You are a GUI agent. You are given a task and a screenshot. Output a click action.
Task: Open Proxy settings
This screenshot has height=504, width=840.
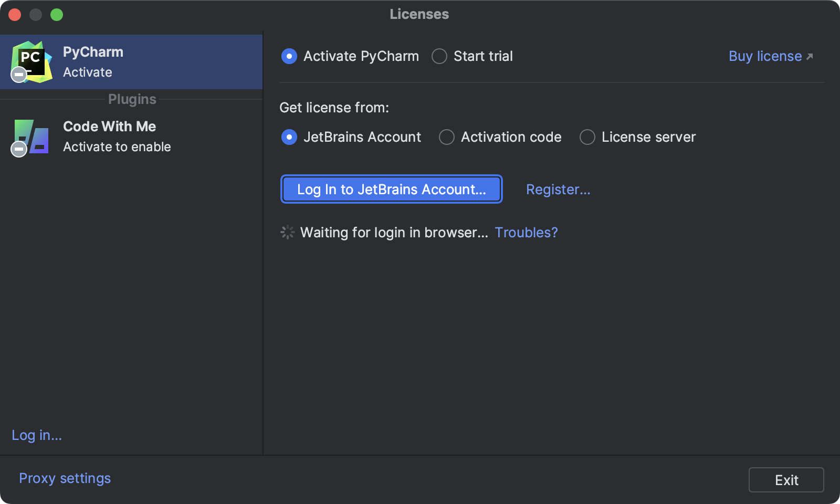pyautogui.click(x=64, y=478)
